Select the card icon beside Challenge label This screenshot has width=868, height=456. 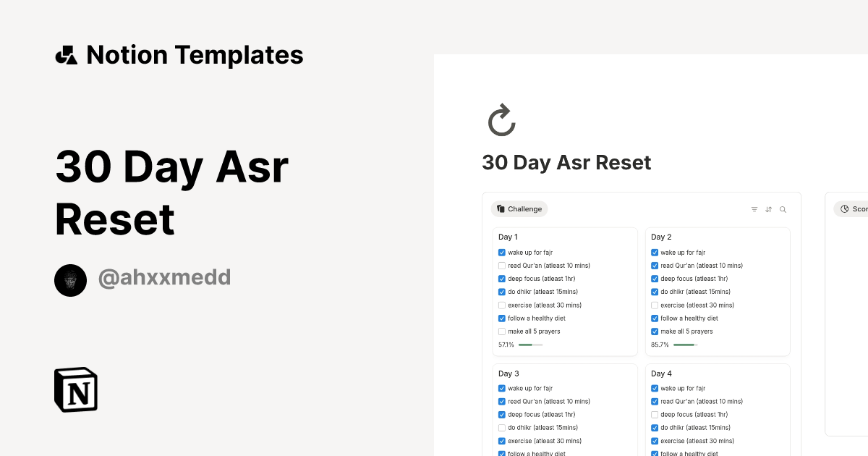pyautogui.click(x=501, y=208)
